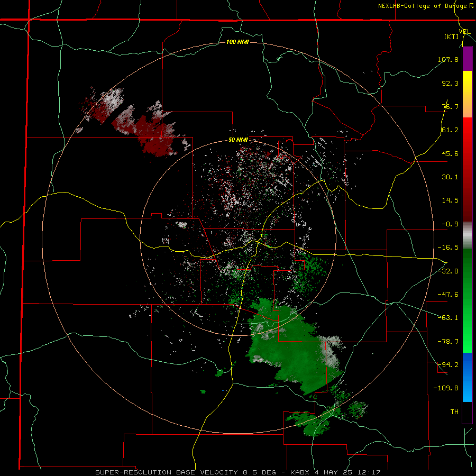Viewport: 476px width, 476px height.
Task: Click the 92.3 velocity scale value
Action: pos(450,83)
